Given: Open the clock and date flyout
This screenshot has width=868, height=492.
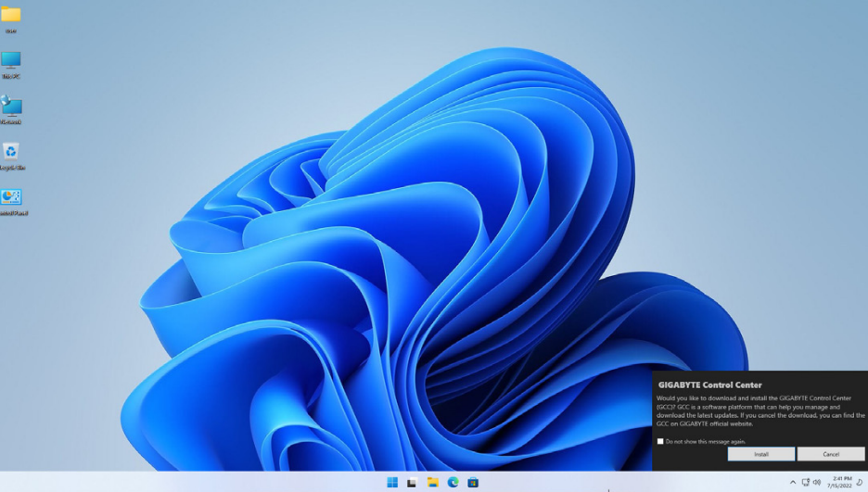Looking at the screenshot, I should 841,482.
